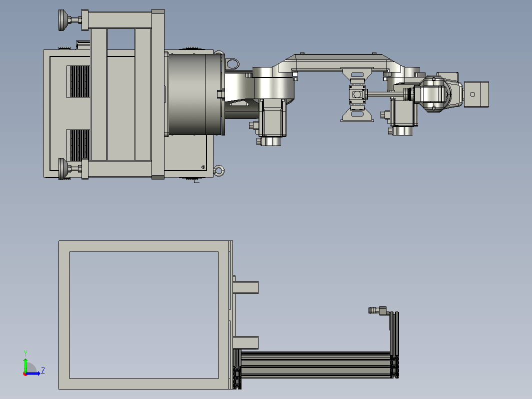This screenshot has height=399, width=532.
Task: Select the bottom-left leveling foot pad
Action: pos(62,168)
